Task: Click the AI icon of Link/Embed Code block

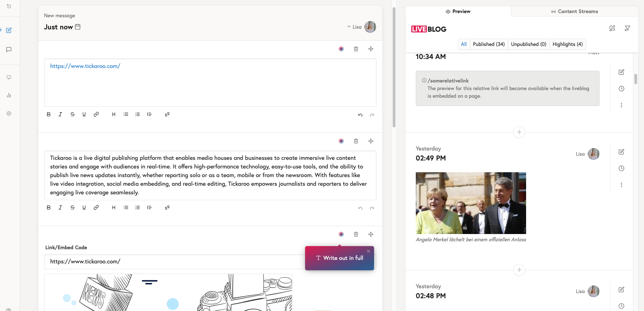Action: pos(341,234)
